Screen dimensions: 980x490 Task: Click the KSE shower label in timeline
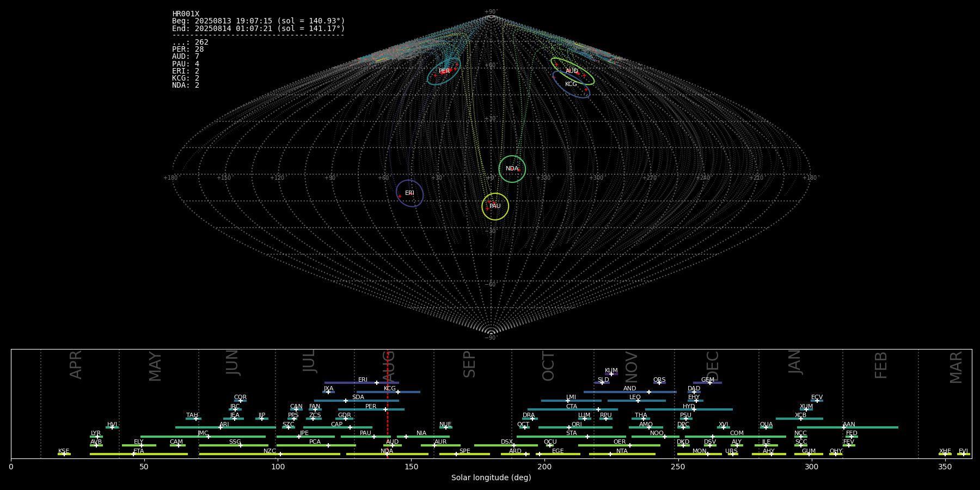point(64,451)
